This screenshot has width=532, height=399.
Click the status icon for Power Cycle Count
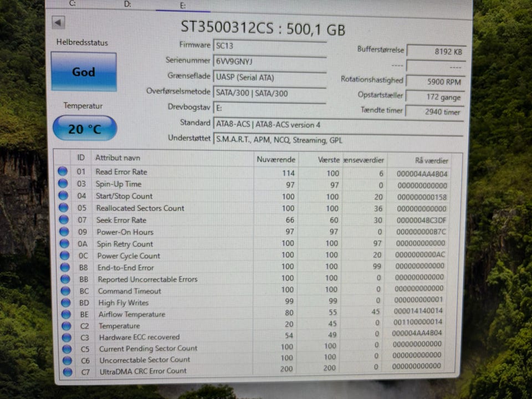point(64,255)
